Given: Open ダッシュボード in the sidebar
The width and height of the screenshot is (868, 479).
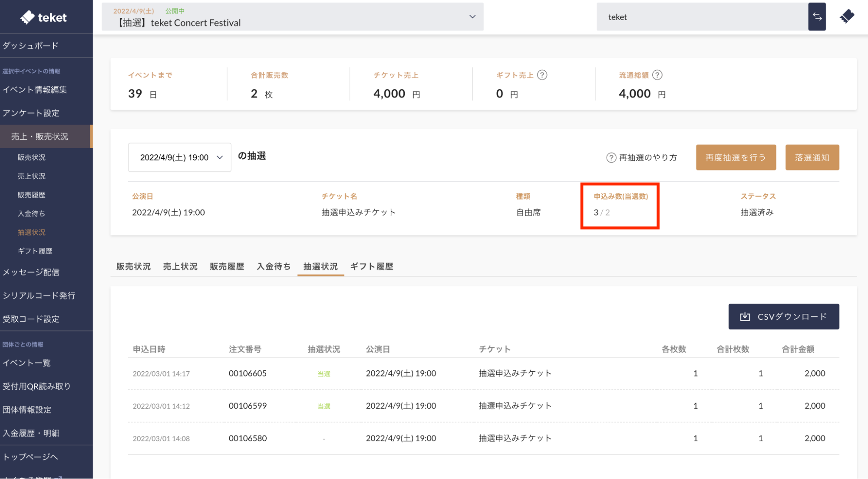Looking at the screenshot, I should (30, 46).
